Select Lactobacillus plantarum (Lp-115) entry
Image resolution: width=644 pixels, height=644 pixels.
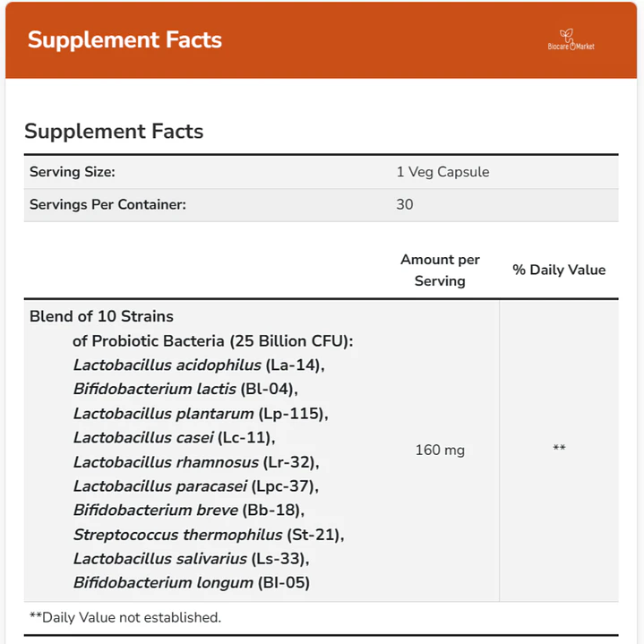pyautogui.click(x=201, y=413)
